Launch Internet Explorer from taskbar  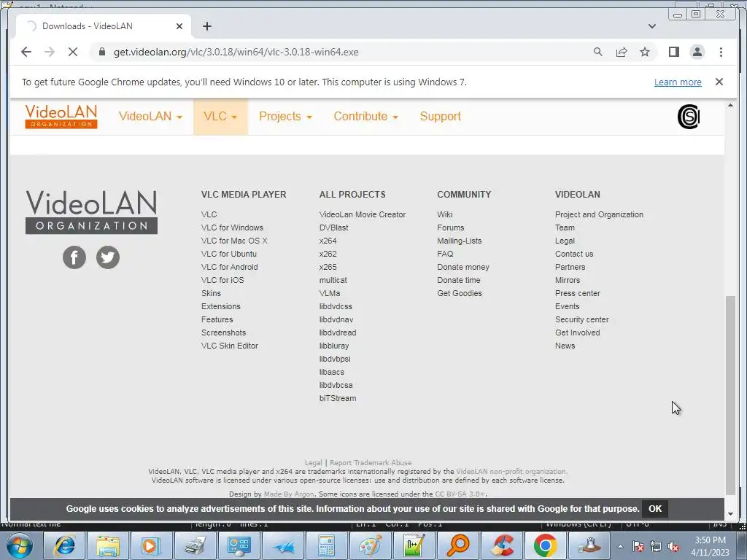coord(64,545)
